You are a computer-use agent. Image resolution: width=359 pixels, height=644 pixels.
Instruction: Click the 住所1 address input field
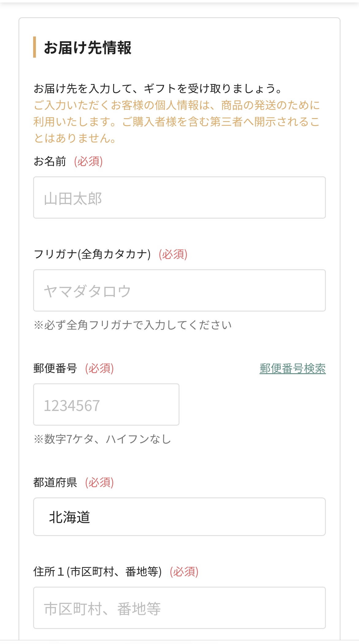pyautogui.click(x=179, y=608)
